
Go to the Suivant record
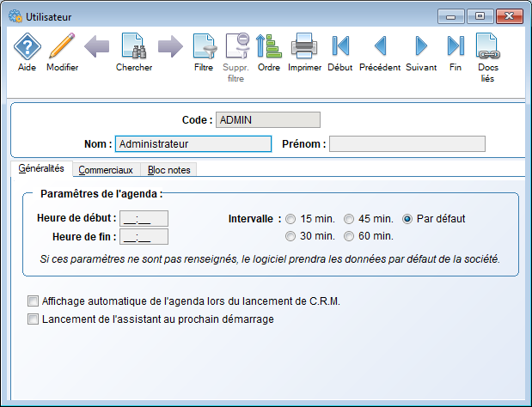[x=420, y=50]
